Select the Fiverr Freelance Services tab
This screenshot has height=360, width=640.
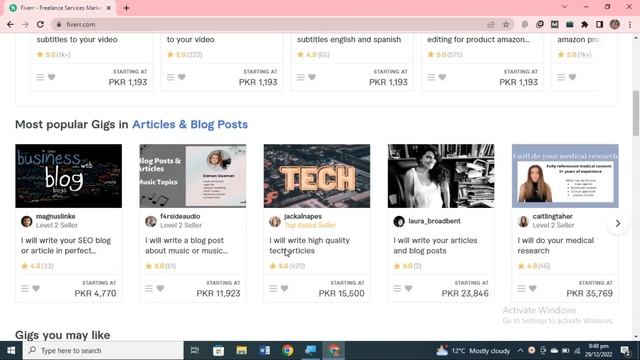coord(60,8)
